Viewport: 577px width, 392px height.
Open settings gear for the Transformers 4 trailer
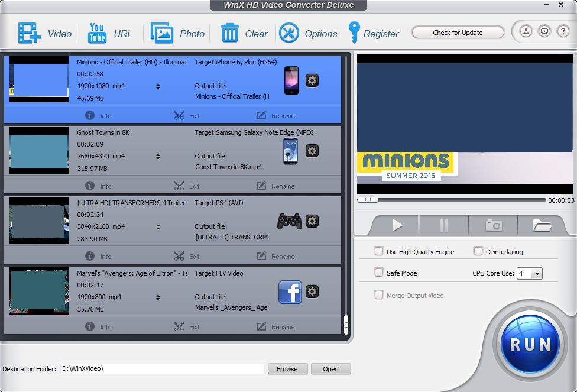pyautogui.click(x=312, y=221)
